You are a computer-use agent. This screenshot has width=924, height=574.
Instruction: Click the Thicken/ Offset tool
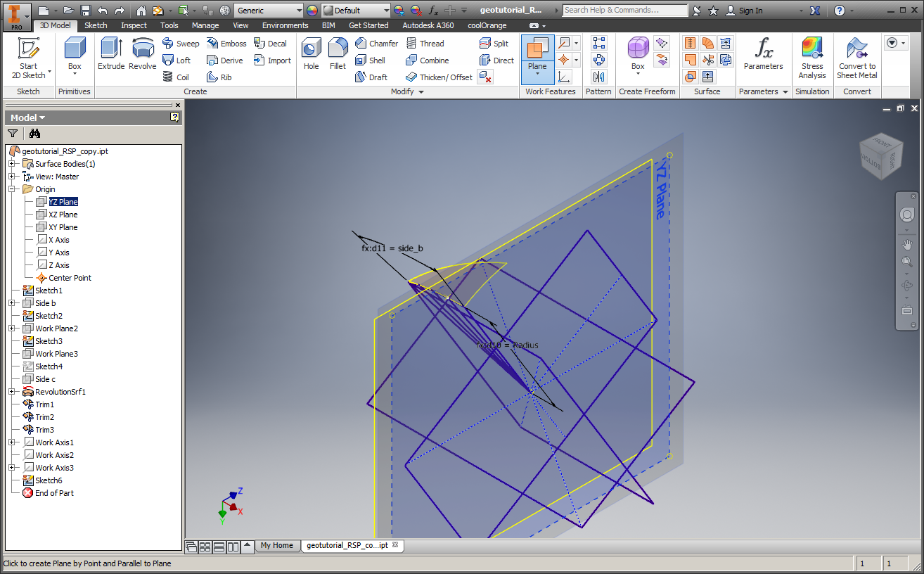click(x=439, y=77)
